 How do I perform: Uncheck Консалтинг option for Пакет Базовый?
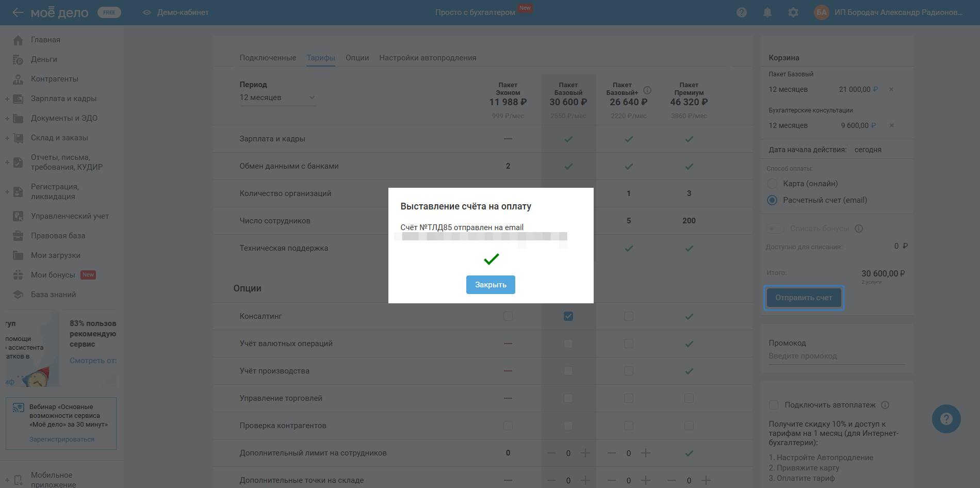[568, 316]
